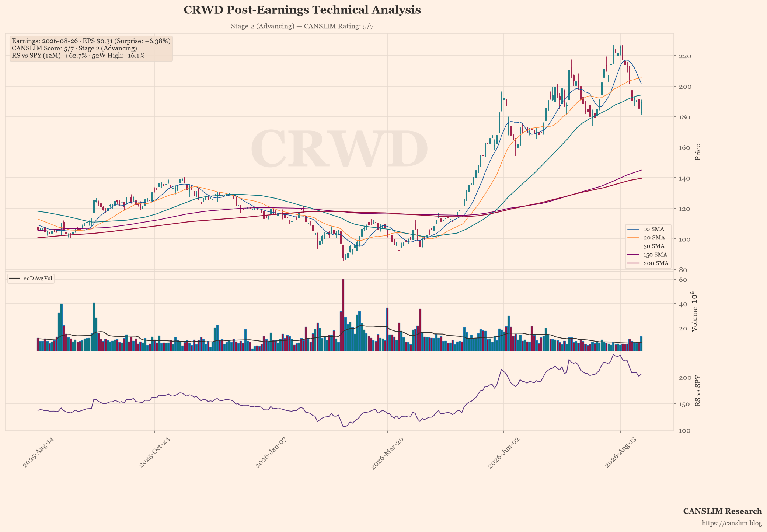This screenshot has height=532, width=767.
Task: Click the Earnings 2026-08-26 EPS annotation line
Action: coord(91,41)
